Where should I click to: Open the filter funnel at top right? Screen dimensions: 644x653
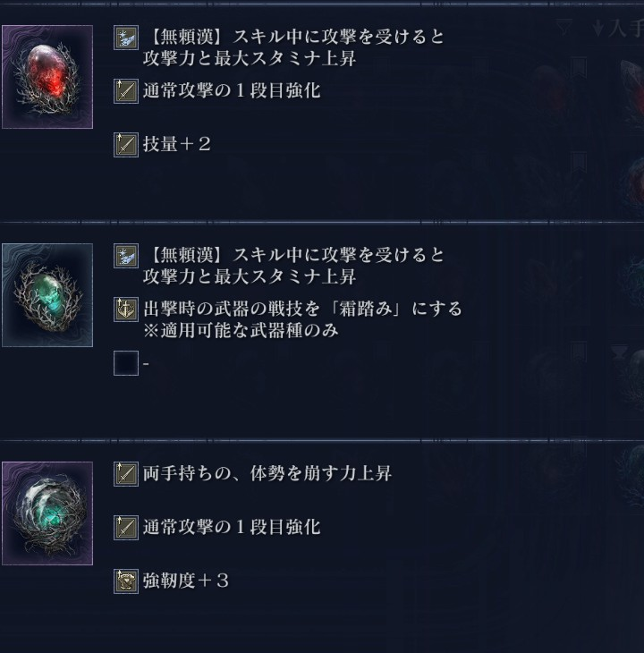point(565,28)
